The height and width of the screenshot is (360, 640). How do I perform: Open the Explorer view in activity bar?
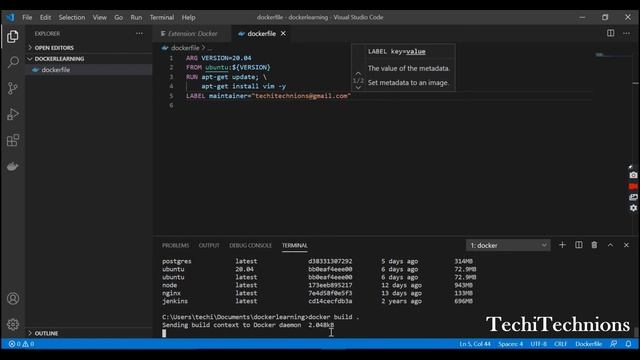click(13, 37)
